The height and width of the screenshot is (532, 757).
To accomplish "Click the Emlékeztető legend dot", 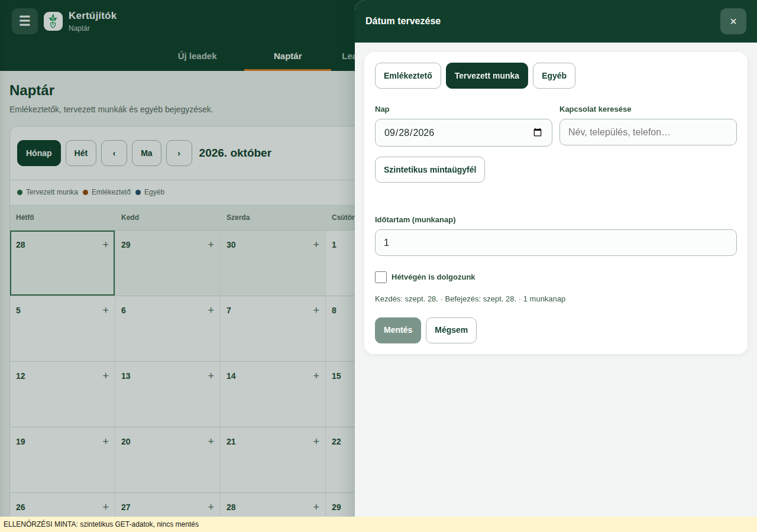I will pyautogui.click(x=86, y=193).
